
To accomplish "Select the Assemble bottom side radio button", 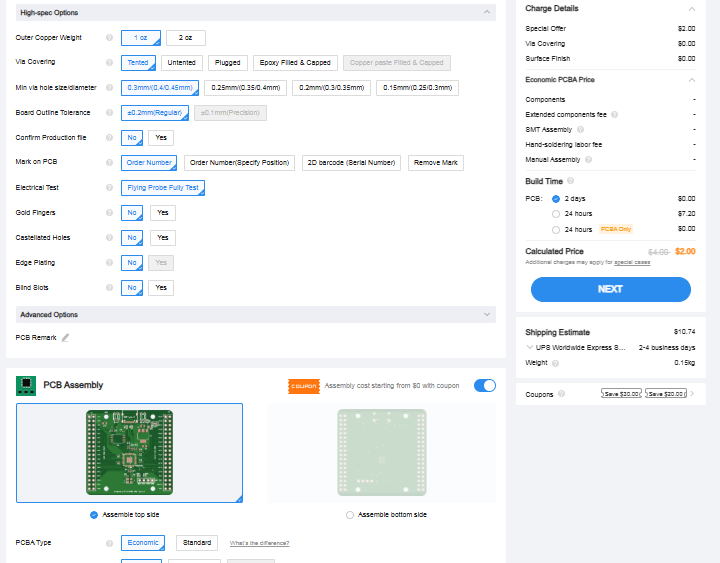I will pos(349,514).
